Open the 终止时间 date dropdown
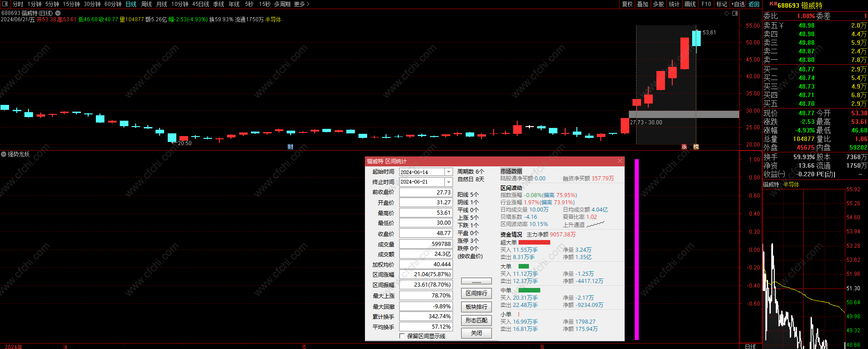868x349 pixels. 448,182
